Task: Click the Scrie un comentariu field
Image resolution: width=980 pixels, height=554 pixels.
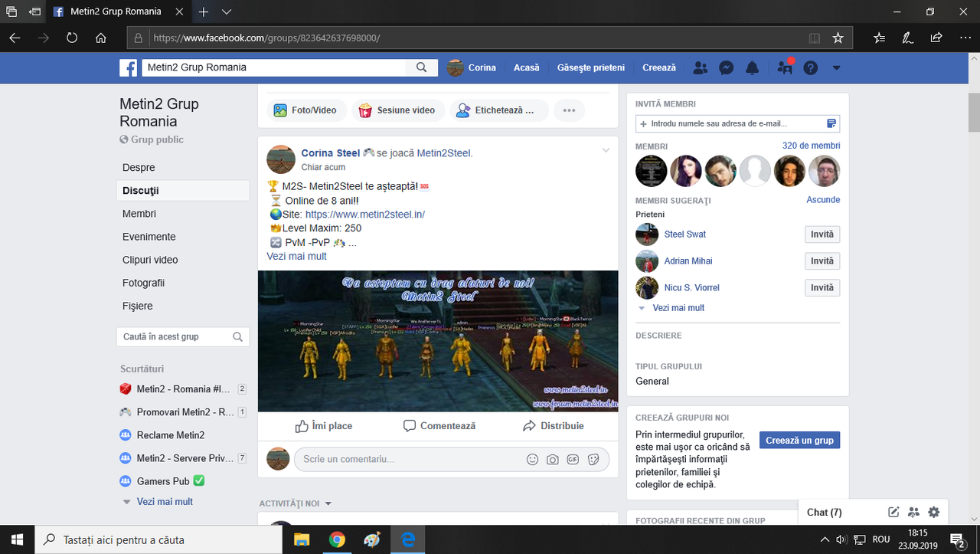Action: click(x=452, y=460)
